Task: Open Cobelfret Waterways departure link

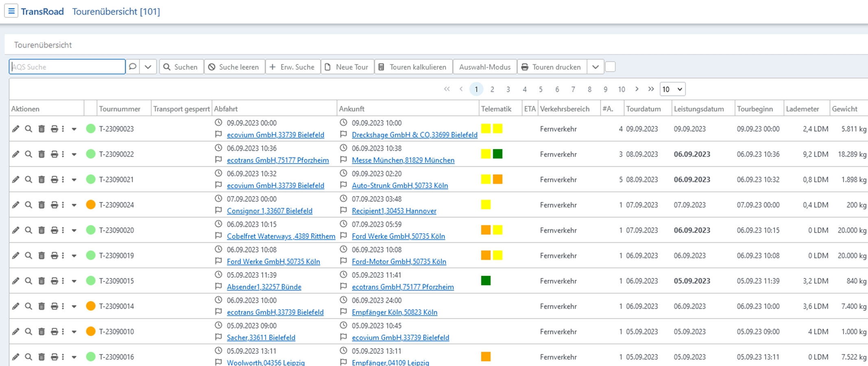Action: pos(281,236)
